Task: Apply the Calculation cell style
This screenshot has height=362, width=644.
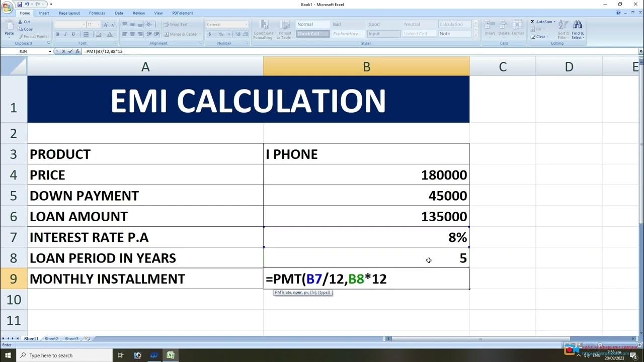Action: pos(455,24)
